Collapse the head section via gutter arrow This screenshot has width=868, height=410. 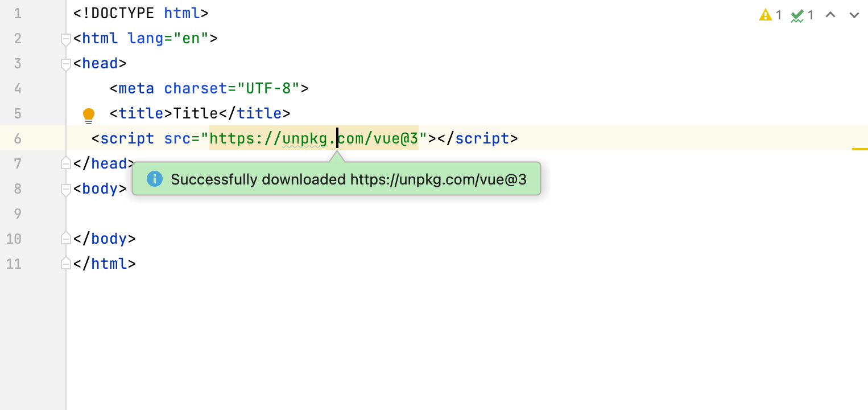(x=65, y=63)
